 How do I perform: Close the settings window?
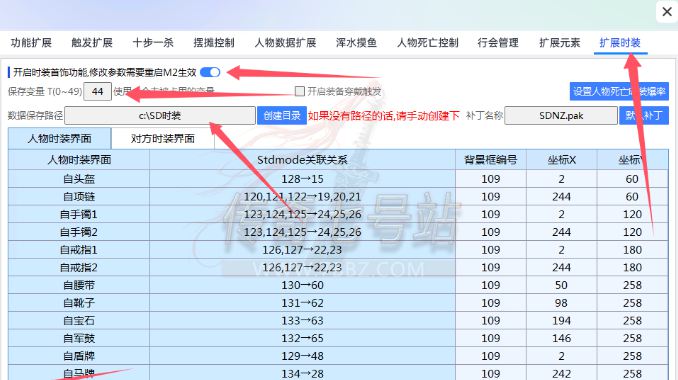pyautogui.click(x=666, y=12)
